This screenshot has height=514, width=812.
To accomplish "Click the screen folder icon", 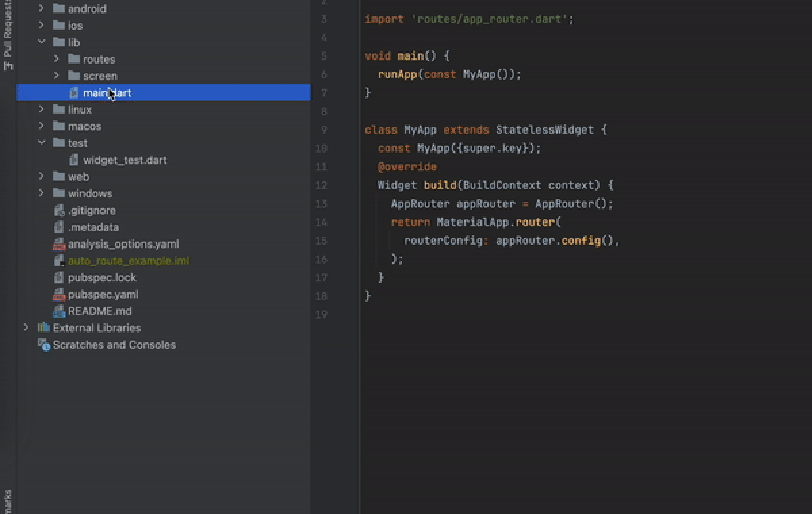I will tap(74, 76).
